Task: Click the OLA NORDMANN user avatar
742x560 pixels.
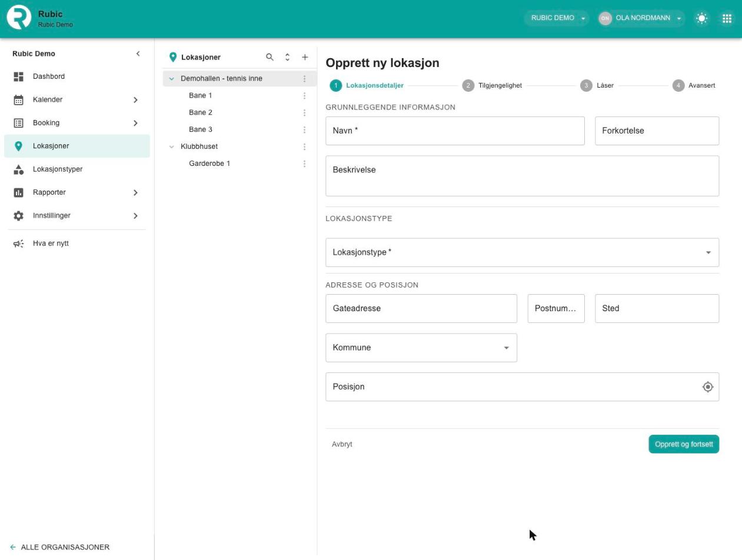Action: (x=605, y=18)
